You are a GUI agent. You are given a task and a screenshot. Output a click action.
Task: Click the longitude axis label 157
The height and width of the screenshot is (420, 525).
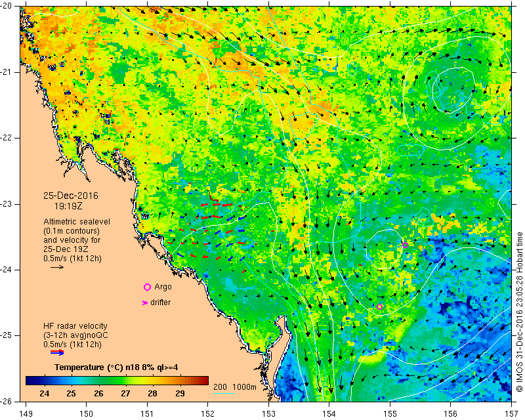(x=511, y=414)
